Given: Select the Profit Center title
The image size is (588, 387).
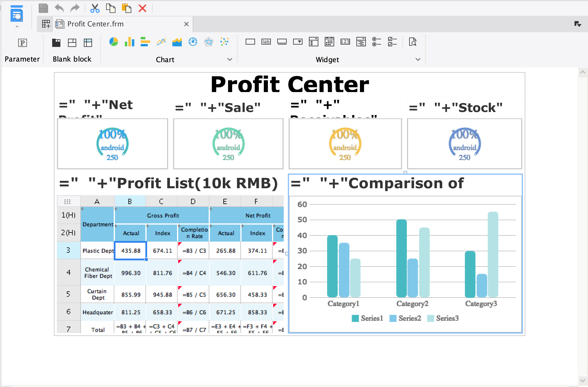Looking at the screenshot, I should click(x=290, y=84).
